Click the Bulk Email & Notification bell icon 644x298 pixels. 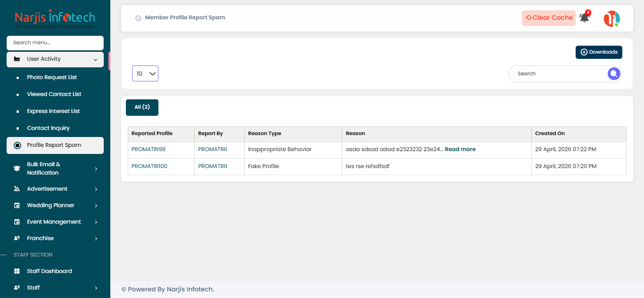click(17, 169)
